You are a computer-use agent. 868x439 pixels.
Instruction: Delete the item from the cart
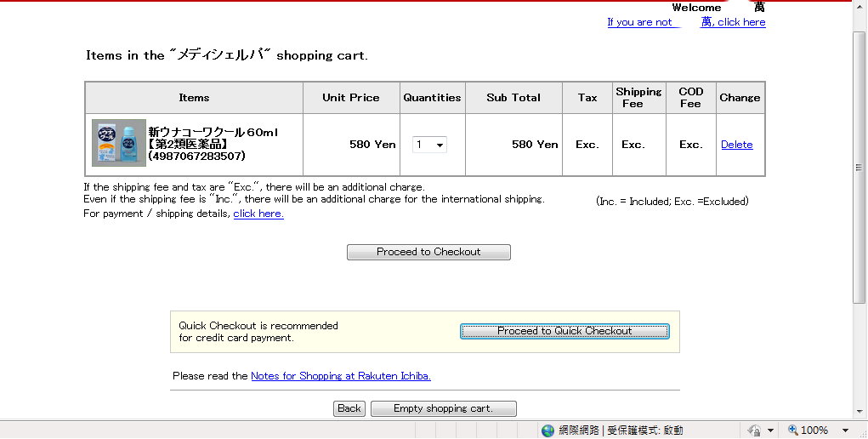coord(736,145)
